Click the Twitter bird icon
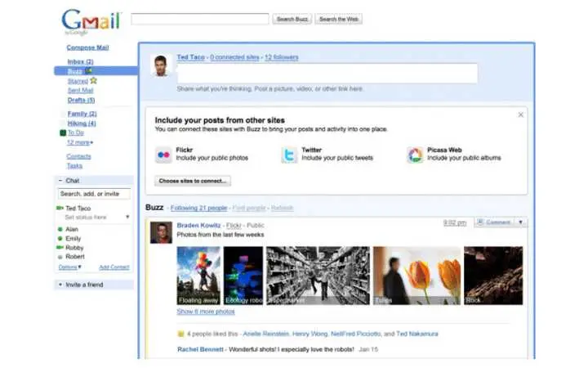This screenshot has height=368, width=588. (289, 155)
